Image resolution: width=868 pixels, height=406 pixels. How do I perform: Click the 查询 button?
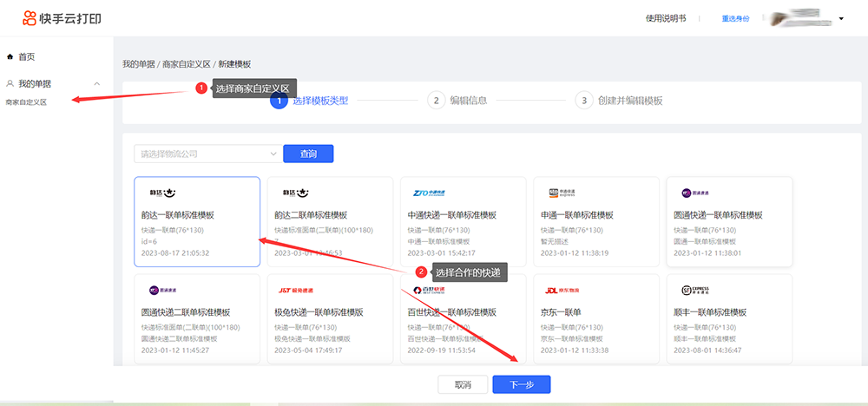[x=308, y=154]
